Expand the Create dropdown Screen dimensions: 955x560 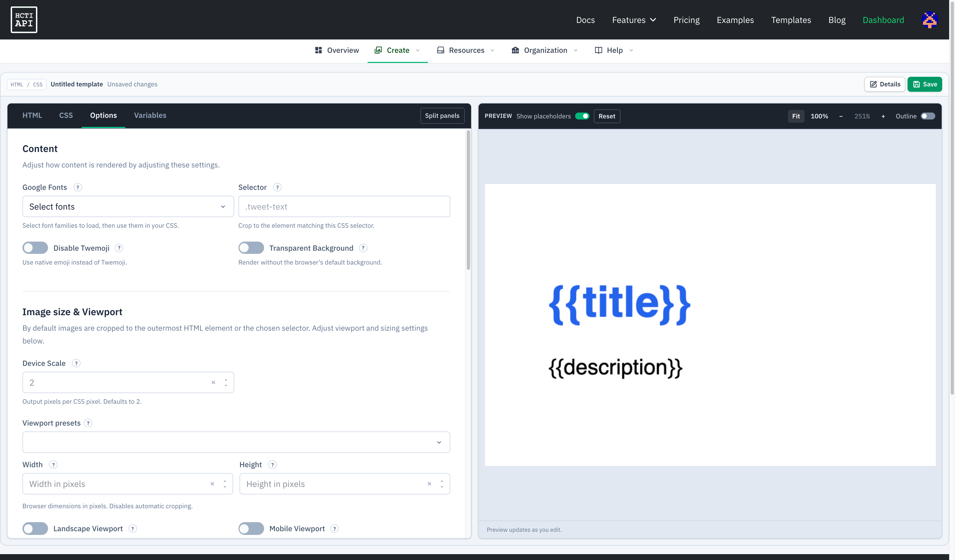pyautogui.click(x=397, y=50)
